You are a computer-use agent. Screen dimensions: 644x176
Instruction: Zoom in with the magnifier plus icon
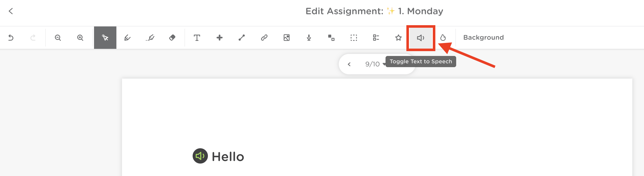pyautogui.click(x=80, y=38)
